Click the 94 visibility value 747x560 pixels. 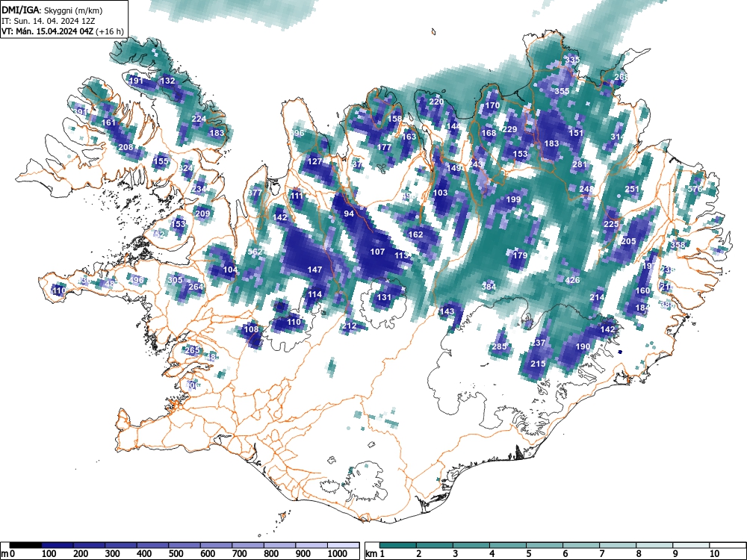pos(349,214)
